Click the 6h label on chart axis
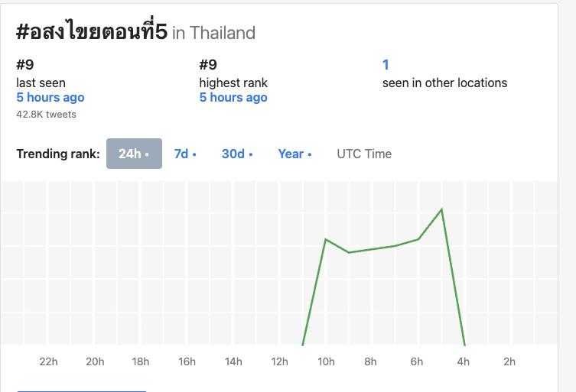576x392 pixels. 417,361
